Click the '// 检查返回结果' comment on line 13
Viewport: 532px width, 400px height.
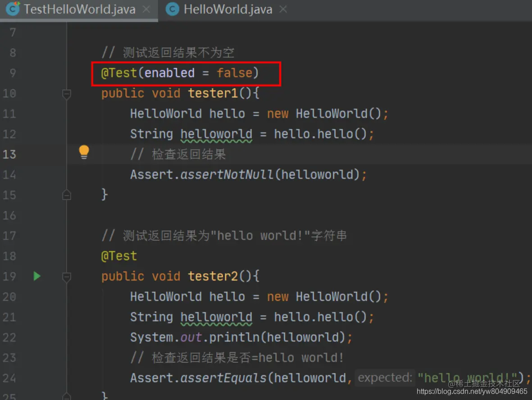[x=178, y=155]
